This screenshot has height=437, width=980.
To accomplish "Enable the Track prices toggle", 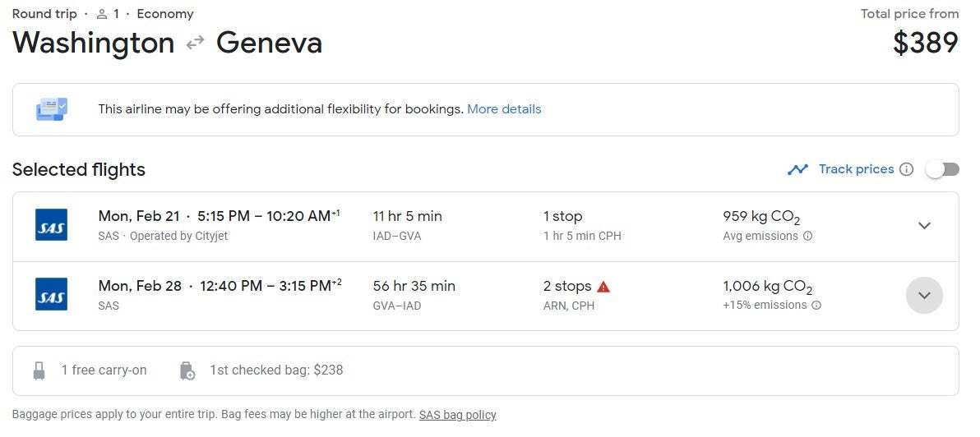I will click(x=942, y=169).
